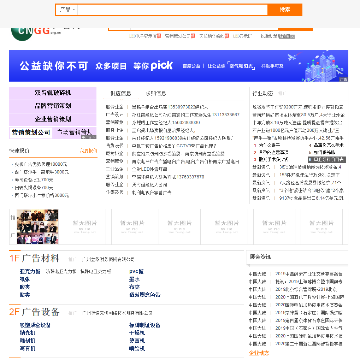
Task: Click the orange search button in the top bar
Action: (285, 10)
